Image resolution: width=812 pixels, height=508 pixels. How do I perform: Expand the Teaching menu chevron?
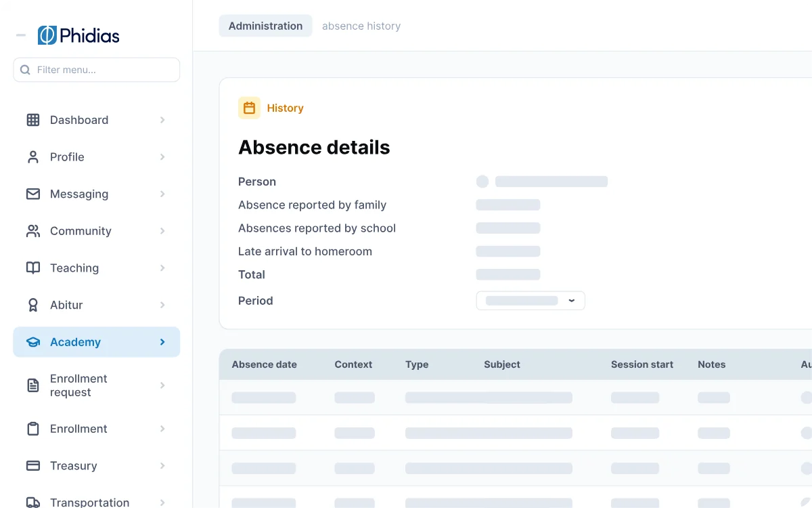tap(162, 268)
